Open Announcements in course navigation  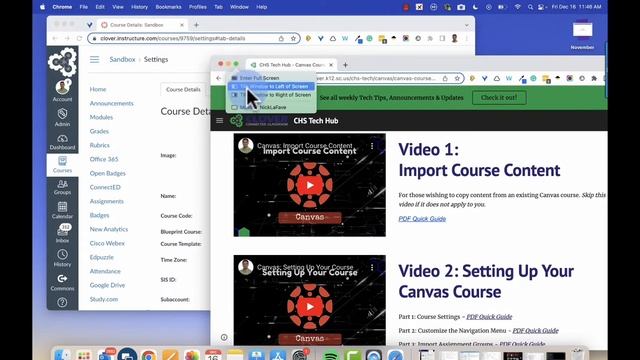111,103
